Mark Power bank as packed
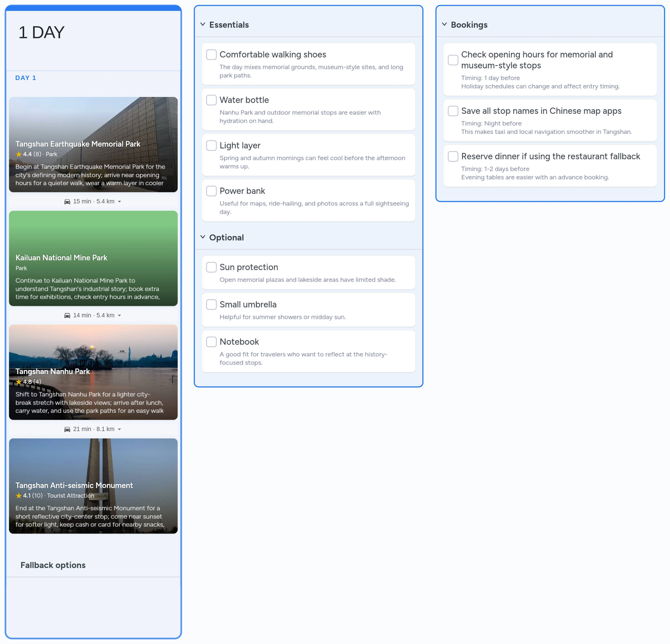 point(211,191)
